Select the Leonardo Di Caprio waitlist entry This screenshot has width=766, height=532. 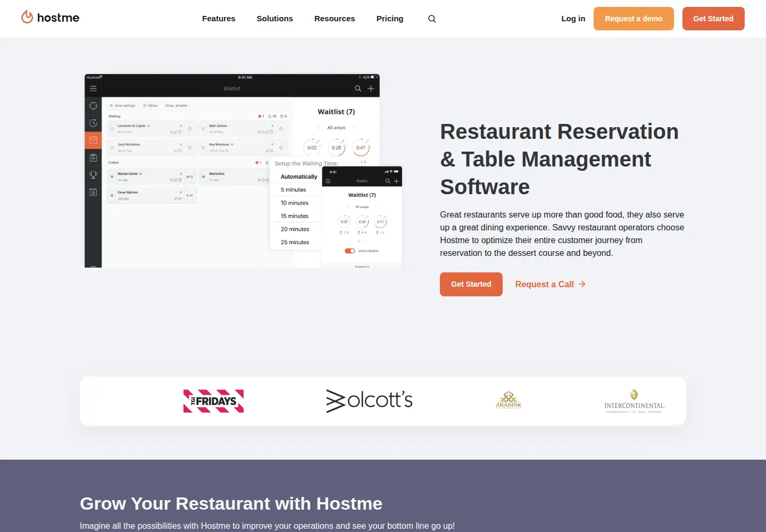click(151, 129)
